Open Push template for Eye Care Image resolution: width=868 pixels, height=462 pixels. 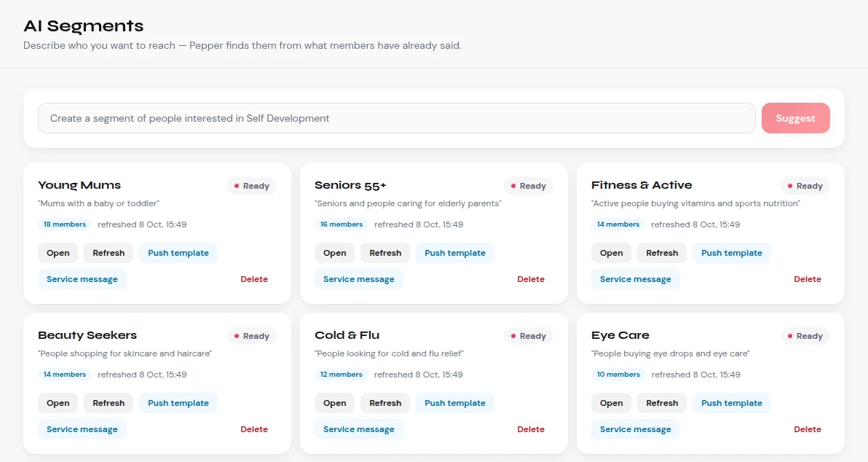pyautogui.click(x=732, y=403)
